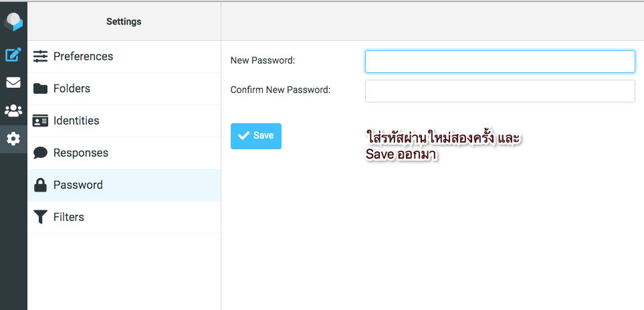This screenshot has width=644, height=310.
Task: Click the Roundcube logo icon
Action: pos(13,21)
